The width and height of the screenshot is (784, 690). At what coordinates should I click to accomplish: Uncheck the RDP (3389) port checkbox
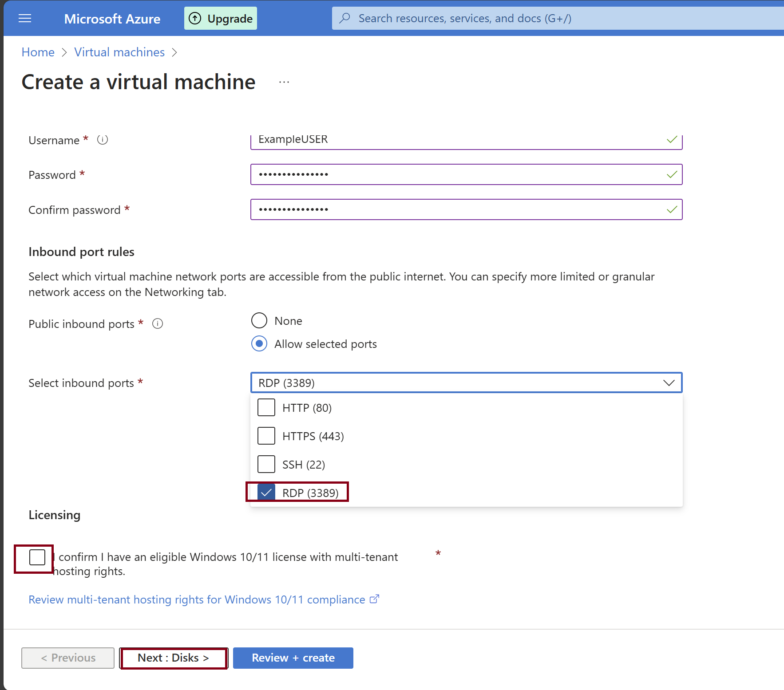click(x=266, y=492)
